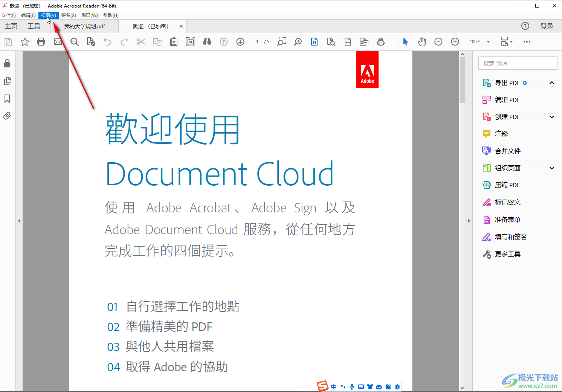Open the security lock panel
562x392 pixels.
click(7, 63)
